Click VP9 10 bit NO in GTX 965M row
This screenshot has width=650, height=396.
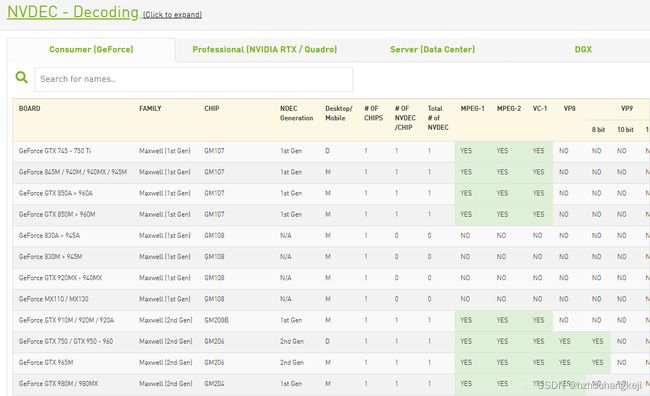622,362
